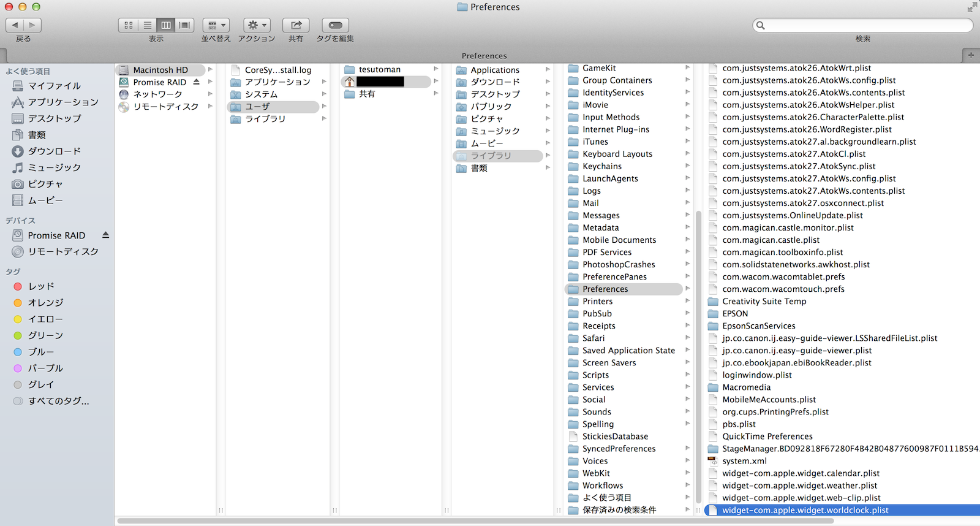Expand the LaunchAgents folder arrow
This screenshot has height=526, width=980.
(687, 178)
